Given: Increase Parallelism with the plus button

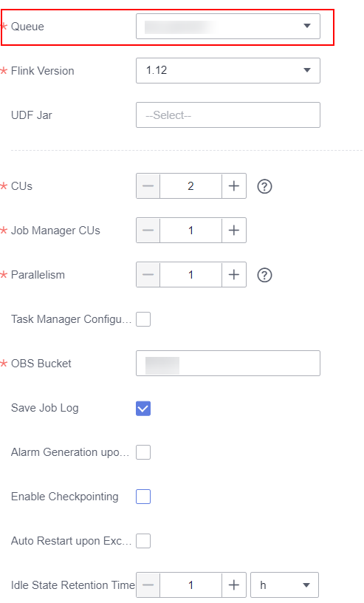Looking at the screenshot, I should 234,275.
